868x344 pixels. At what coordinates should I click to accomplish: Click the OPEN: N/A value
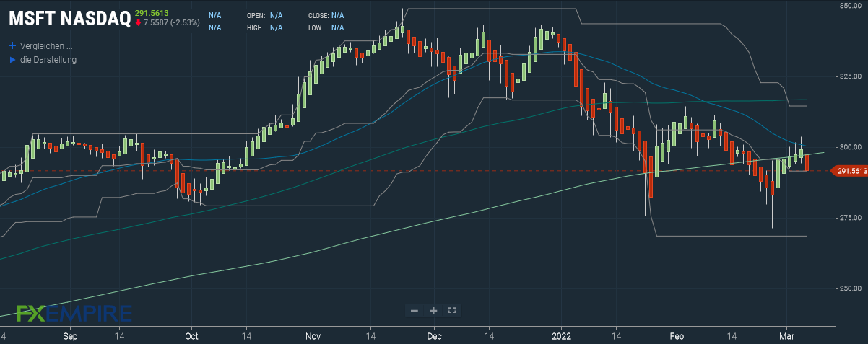pyautogui.click(x=277, y=15)
